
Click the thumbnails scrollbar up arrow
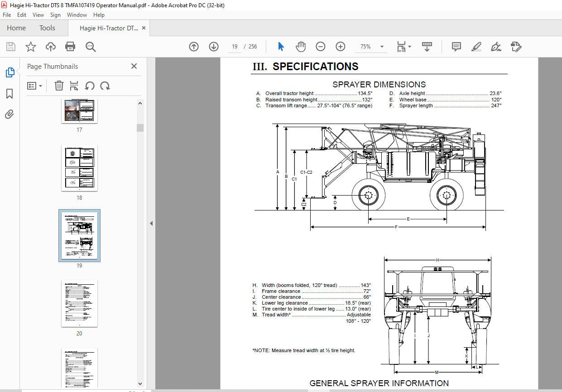(140, 103)
